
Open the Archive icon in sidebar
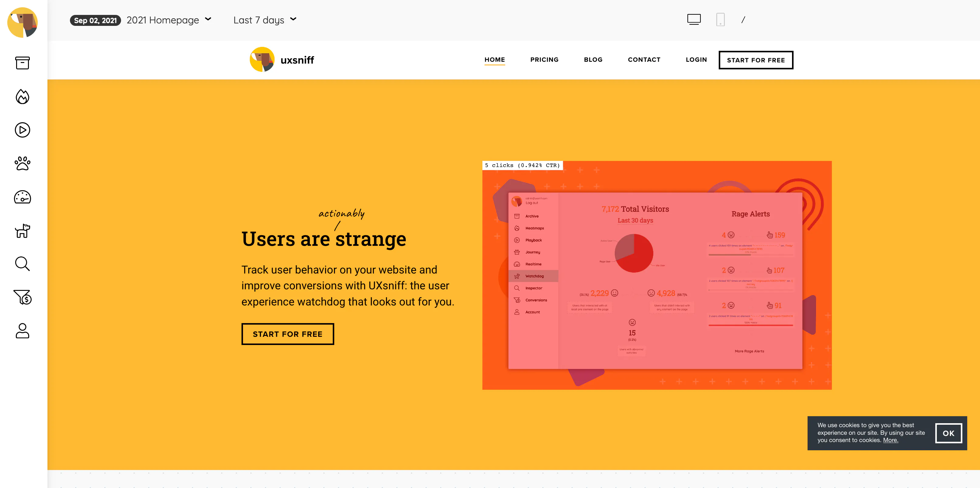pyautogui.click(x=23, y=63)
